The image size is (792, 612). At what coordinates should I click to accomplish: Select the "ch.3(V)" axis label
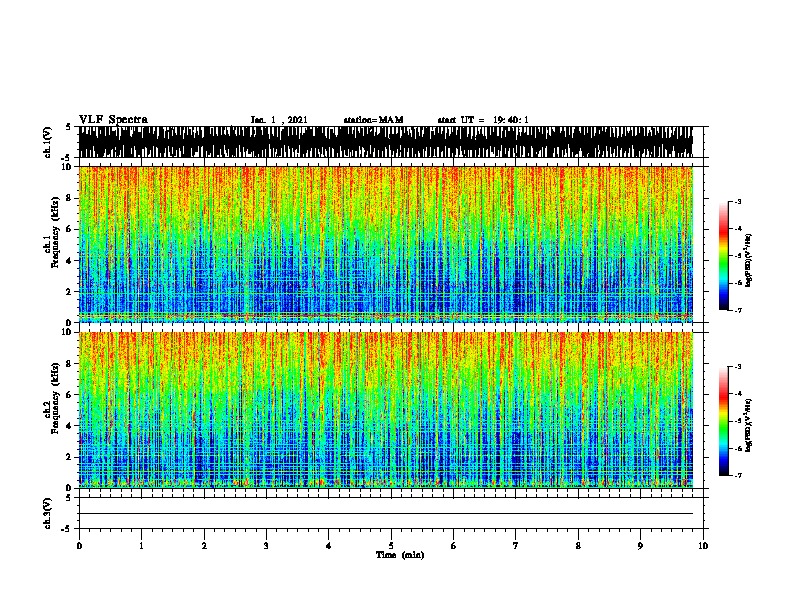click(48, 513)
